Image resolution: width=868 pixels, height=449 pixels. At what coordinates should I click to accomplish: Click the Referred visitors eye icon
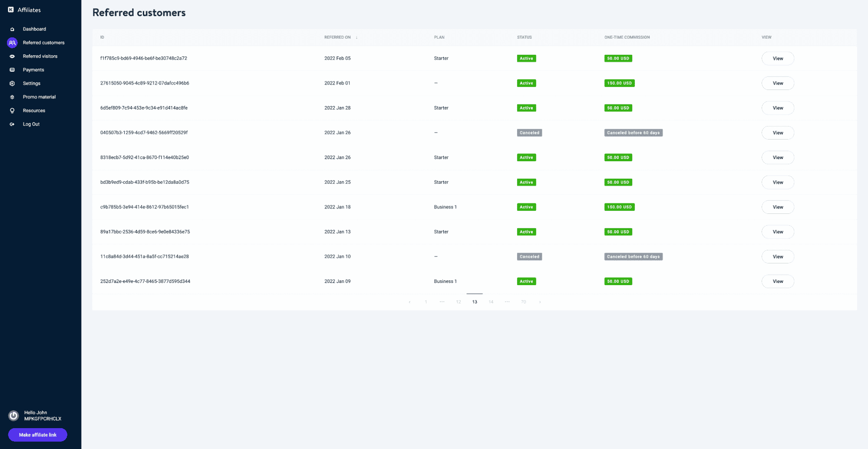(x=12, y=57)
